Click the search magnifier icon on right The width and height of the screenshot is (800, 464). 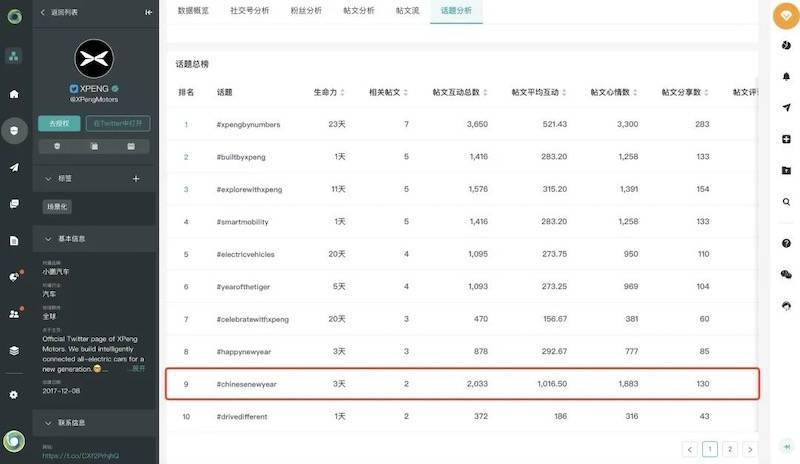click(x=786, y=202)
